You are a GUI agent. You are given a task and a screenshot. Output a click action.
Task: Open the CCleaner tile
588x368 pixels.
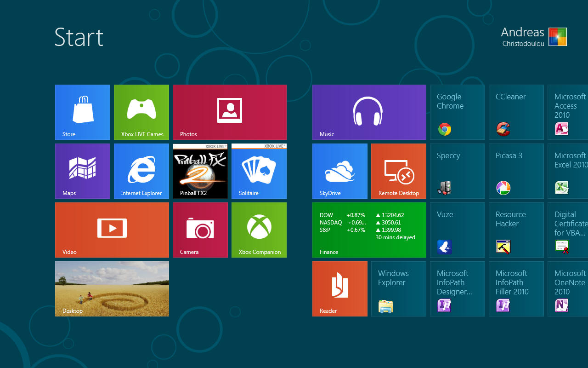click(516, 112)
